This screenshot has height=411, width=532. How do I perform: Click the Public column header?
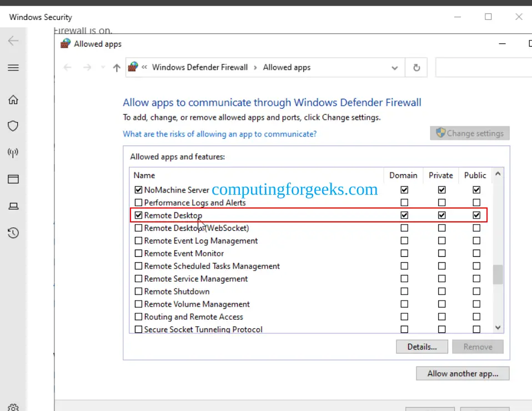coord(475,175)
